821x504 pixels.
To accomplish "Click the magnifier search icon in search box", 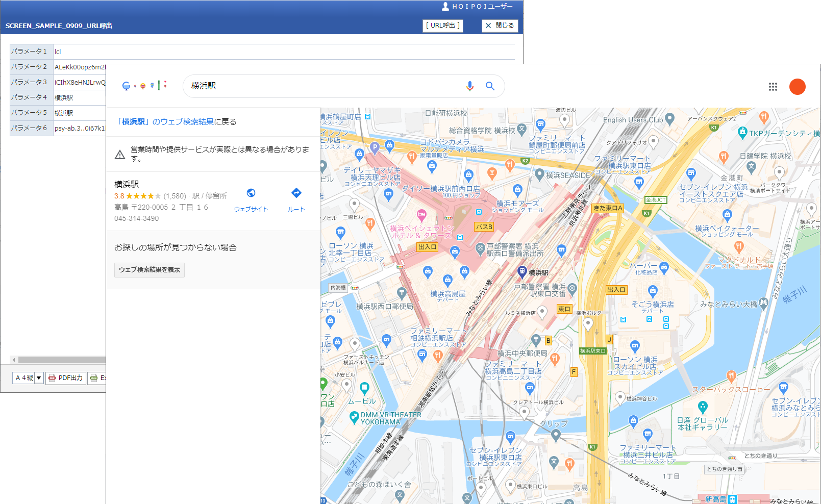I will (490, 86).
